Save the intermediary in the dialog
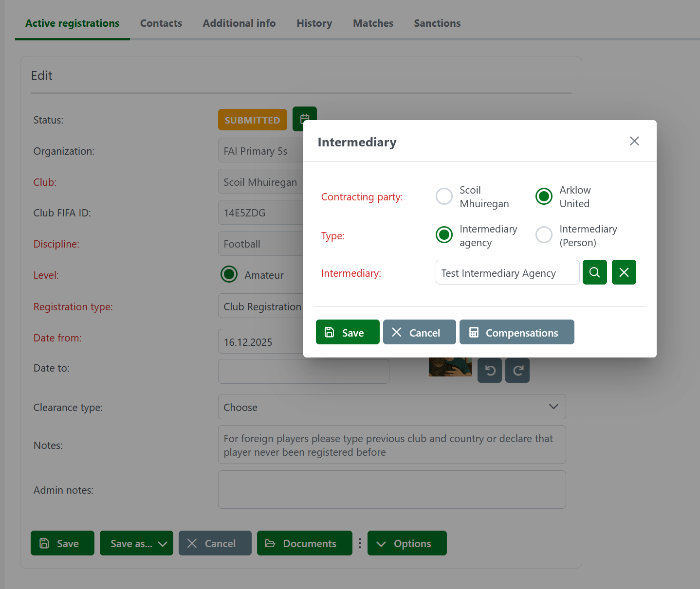700x589 pixels. [x=347, y=332]
